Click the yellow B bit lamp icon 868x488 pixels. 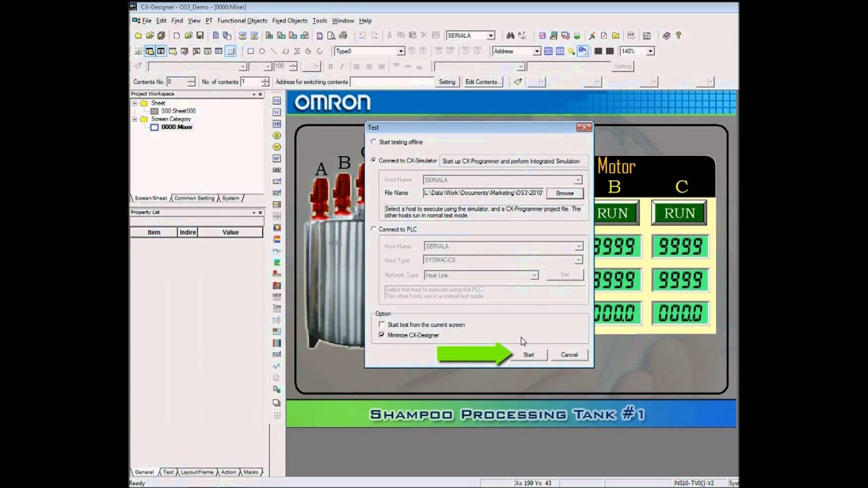pyautogui.click(x=277, y=135)
